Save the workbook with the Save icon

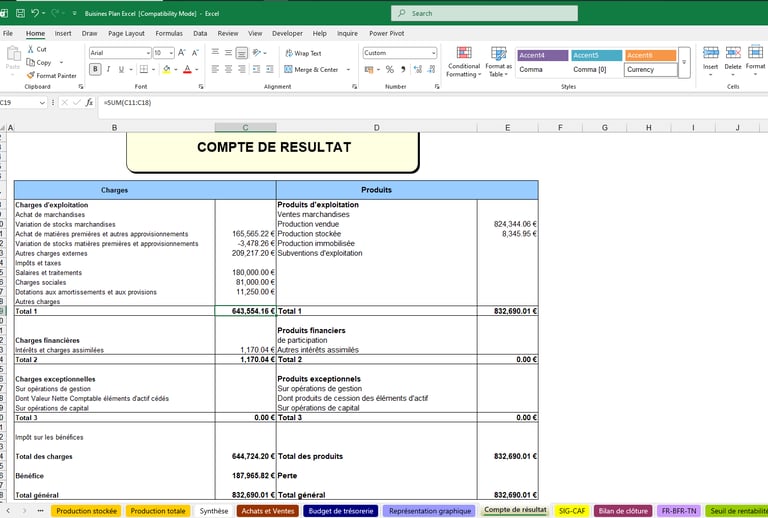point(20,14)
